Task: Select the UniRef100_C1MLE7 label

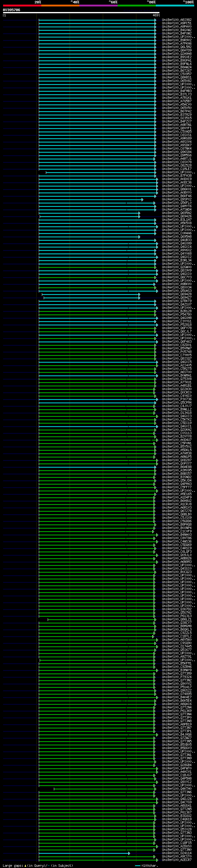Action: (177, 169)
